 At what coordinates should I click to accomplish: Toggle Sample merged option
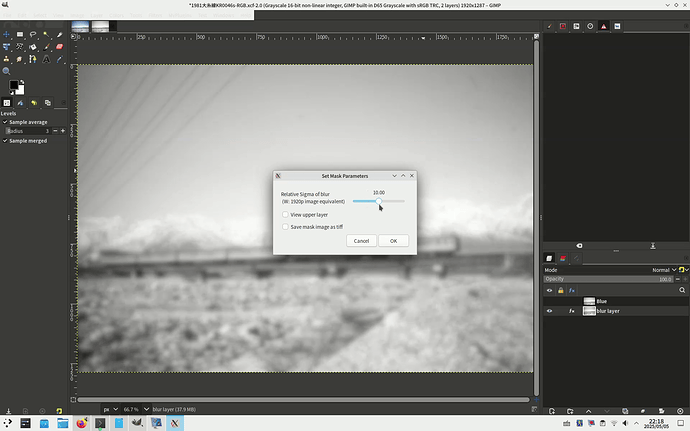click(x=5, y=140)
